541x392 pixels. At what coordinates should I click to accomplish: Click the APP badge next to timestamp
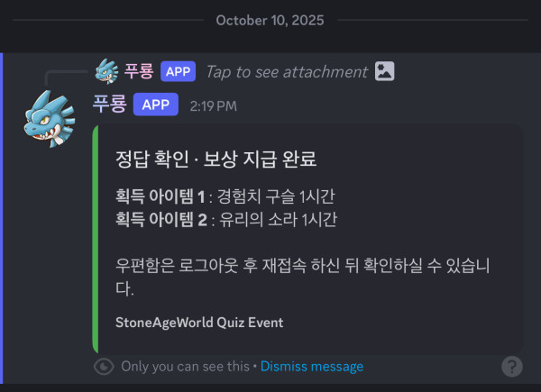tap(156, 105)
